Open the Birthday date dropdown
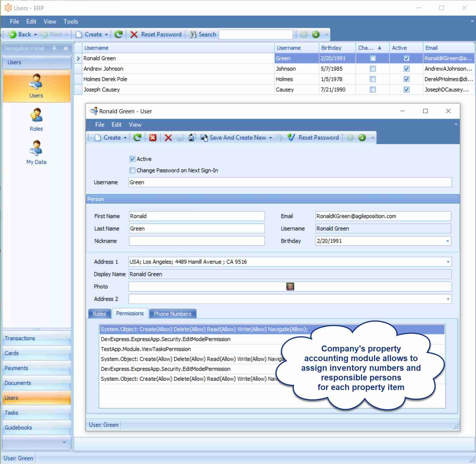Screen dimensions: 476x464 tap(448, 241)
